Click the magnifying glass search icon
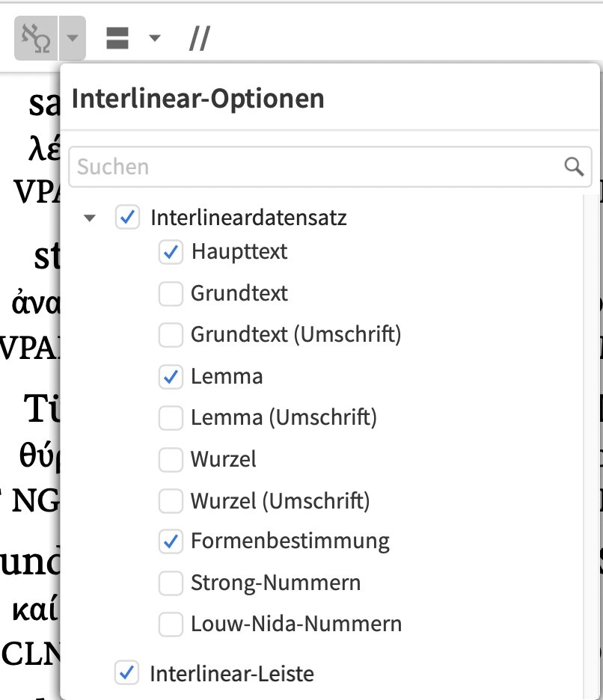The height and width of the screenshot is (700, 603). click(x=574, y=167)
